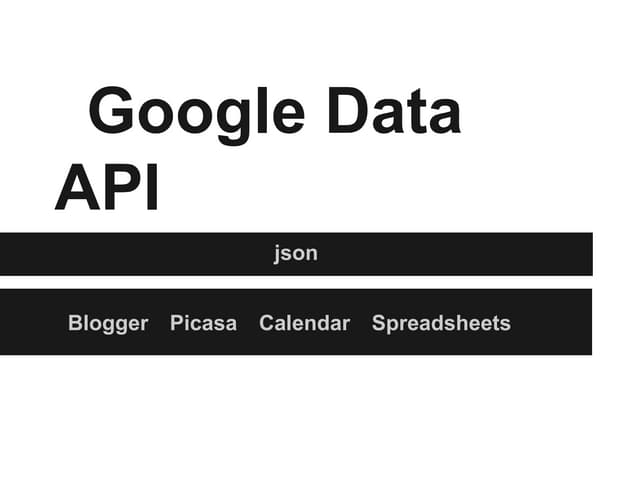Click dark bar area right of json

460,253
